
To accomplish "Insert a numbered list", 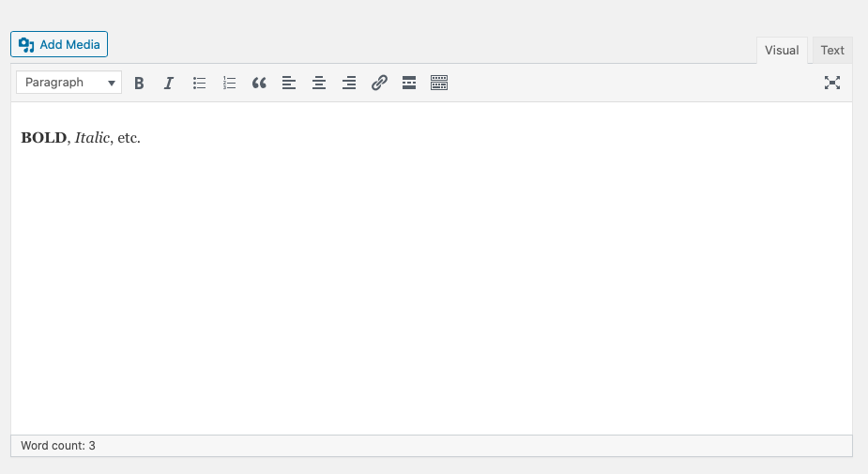I will pos(229,83).
